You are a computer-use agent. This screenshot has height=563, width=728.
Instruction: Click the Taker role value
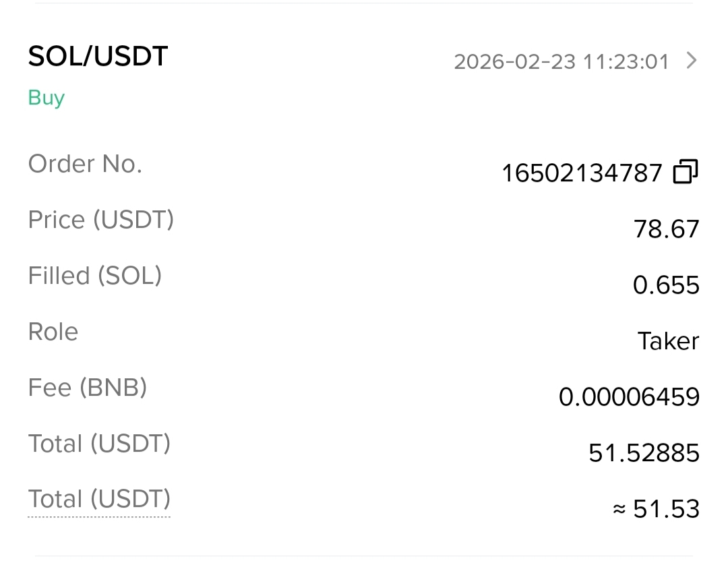coord(668,341)
